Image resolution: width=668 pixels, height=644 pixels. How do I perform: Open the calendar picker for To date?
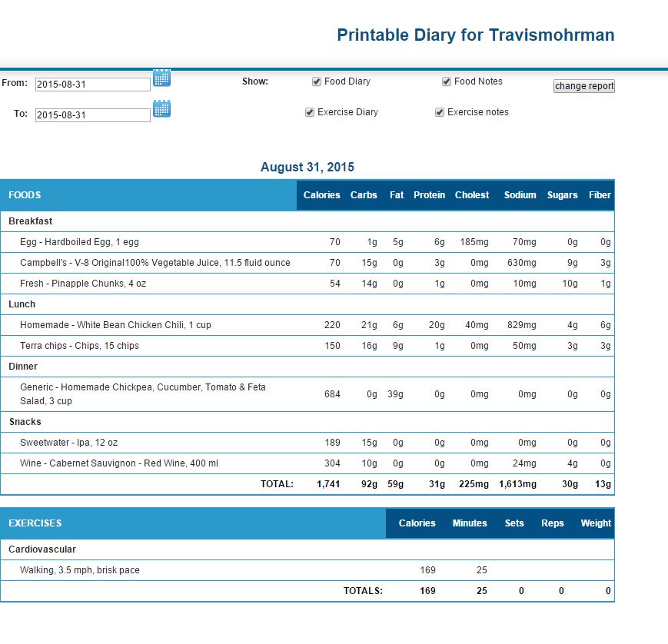(161, 109)
